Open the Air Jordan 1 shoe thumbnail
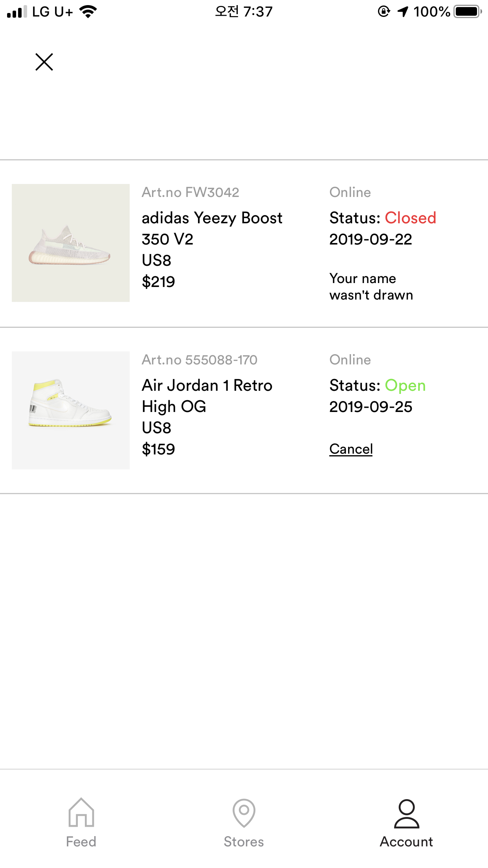 click(x=71, y=410)
